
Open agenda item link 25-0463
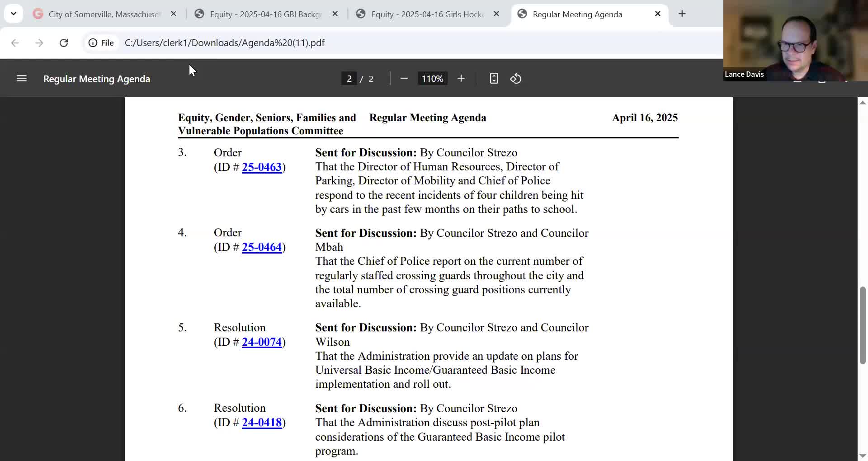(x=262, y=167)
